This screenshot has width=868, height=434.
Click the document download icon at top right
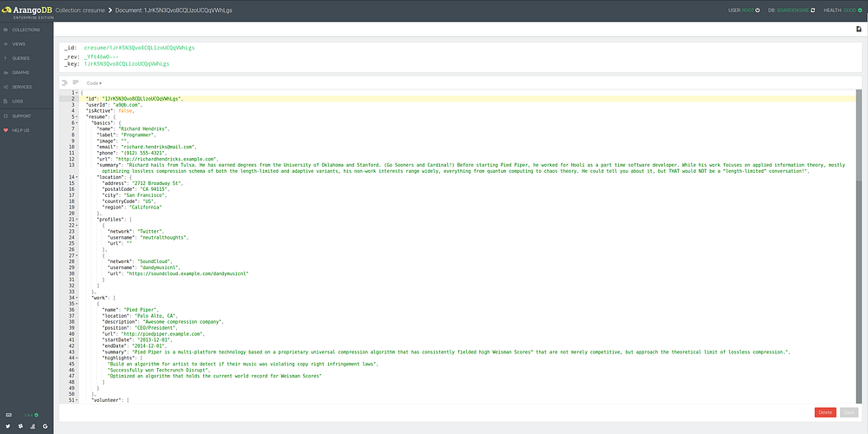tap(858, 30)
